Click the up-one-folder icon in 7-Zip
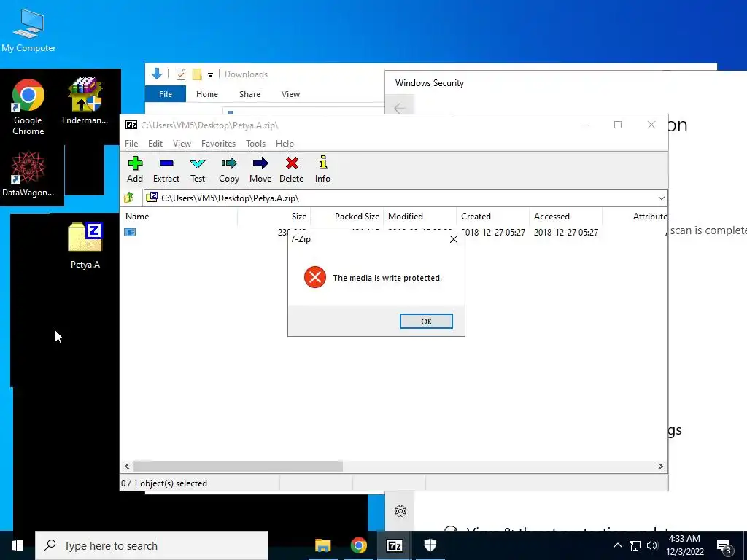 pyautogui.click(x=129, y=198)
